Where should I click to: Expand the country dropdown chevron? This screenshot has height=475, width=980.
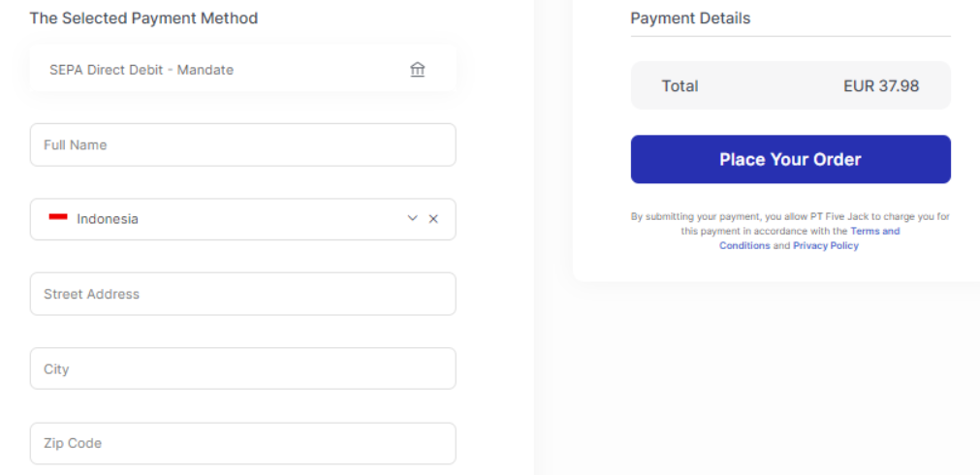412,219
